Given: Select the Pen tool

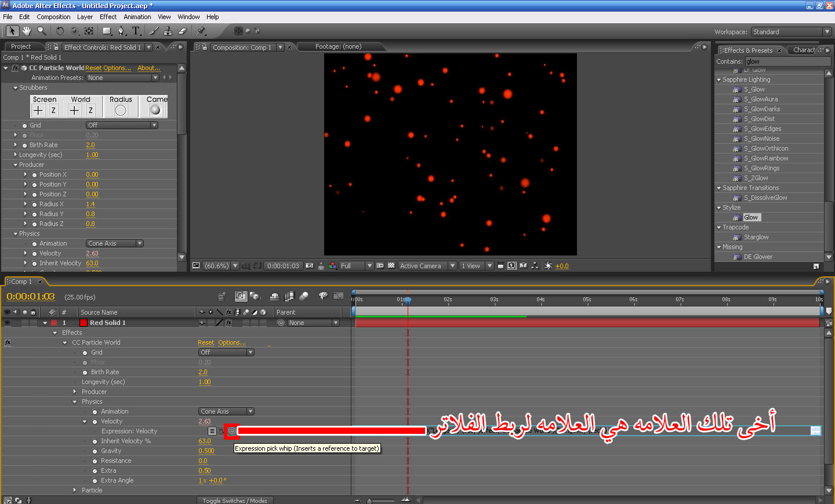Looking at the screenshot, I should click(121, 31).
